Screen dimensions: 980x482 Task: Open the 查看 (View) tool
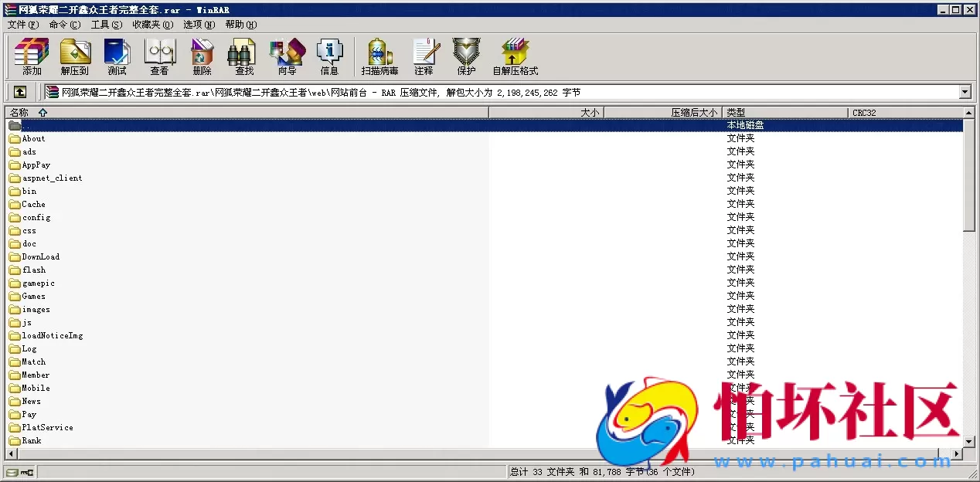pos(159,56)
